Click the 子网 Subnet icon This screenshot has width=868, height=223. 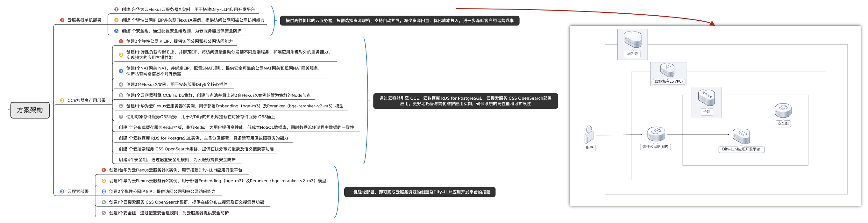pos(706,98)
